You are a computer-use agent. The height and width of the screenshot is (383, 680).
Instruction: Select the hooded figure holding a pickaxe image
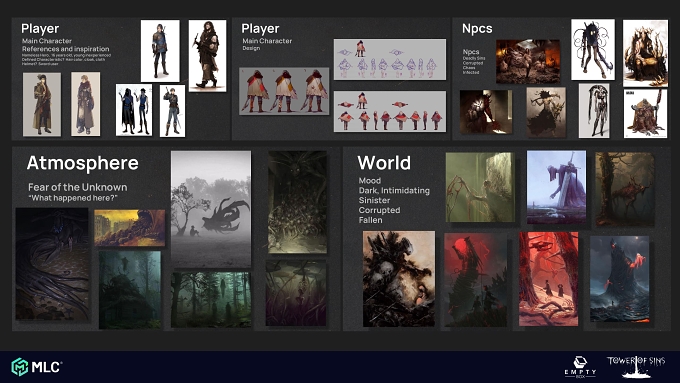(207, 56)
